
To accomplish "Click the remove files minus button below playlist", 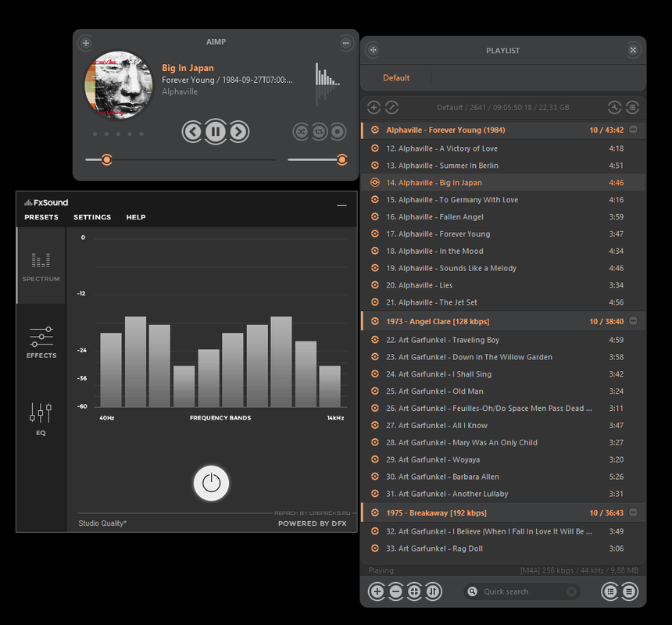I will 395,591.
